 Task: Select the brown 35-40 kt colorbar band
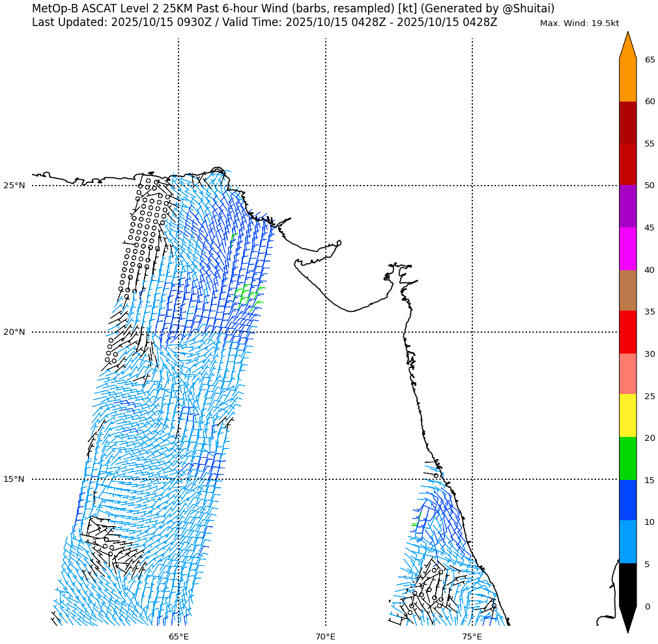coord(627,290)
